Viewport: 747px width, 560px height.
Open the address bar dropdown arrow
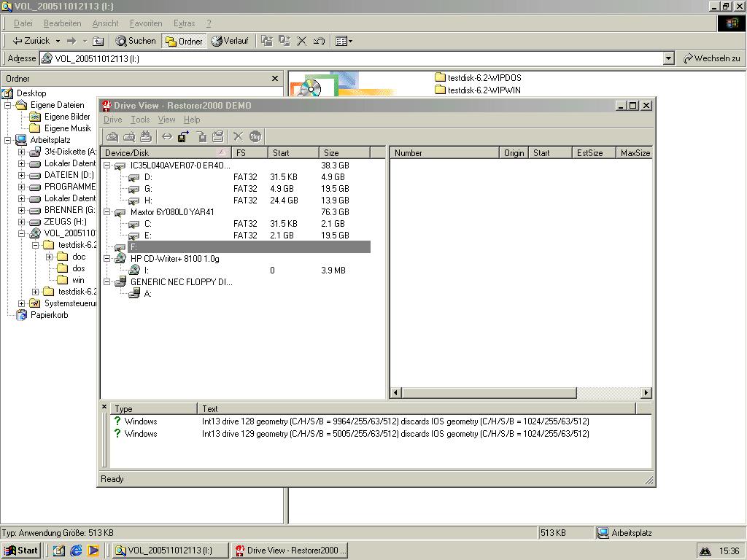pos(668,58)
